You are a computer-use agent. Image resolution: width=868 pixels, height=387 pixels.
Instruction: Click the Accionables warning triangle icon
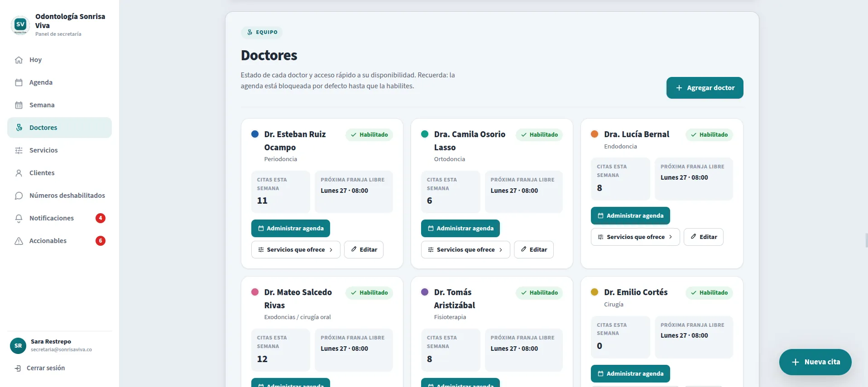tap(19, 241)
